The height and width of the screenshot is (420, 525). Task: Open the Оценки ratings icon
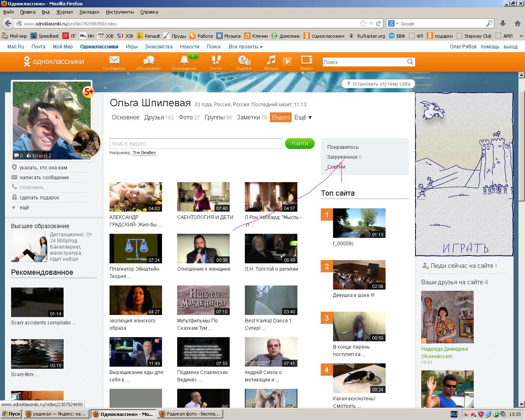[244, 62]
